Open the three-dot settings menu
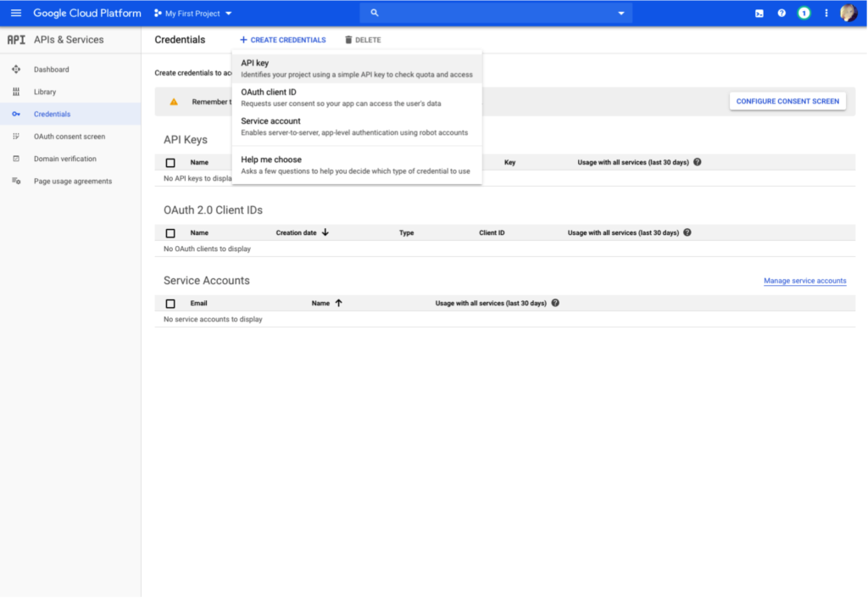Image resolution: width=868 pixels, height=598 pixels. tap(826, 14)
